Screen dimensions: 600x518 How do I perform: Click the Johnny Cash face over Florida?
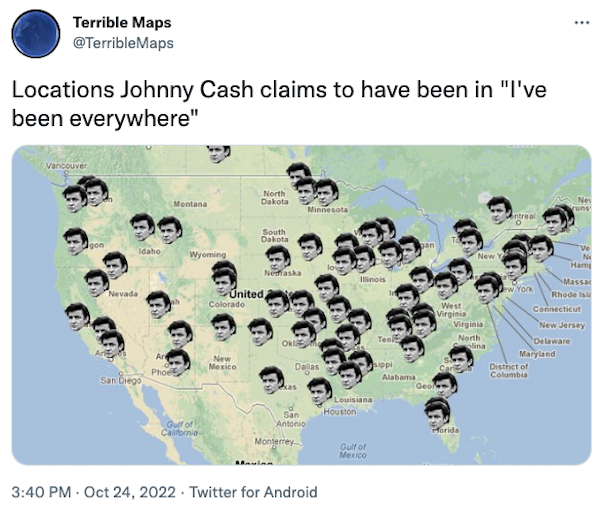pos(436,412)
